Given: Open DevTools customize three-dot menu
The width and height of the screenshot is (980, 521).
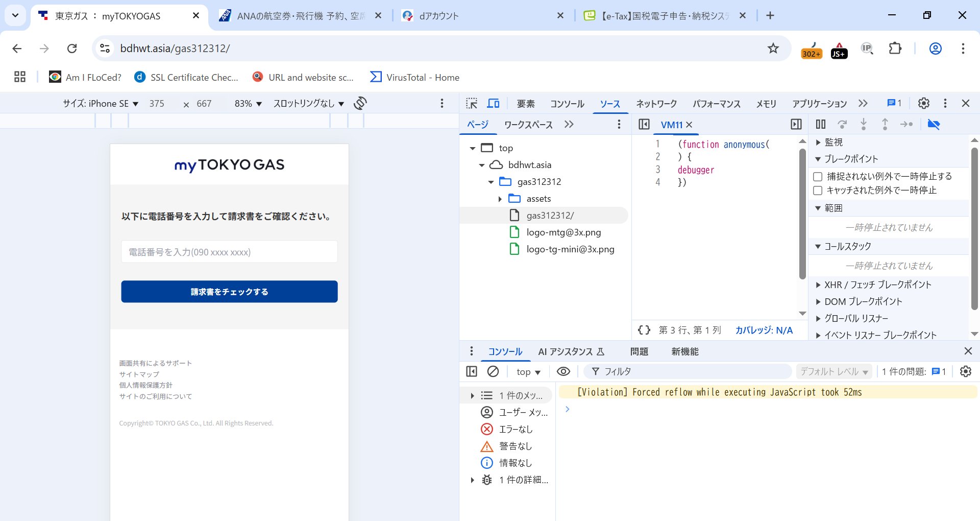Looking at the screenshot, I should 945,103.
